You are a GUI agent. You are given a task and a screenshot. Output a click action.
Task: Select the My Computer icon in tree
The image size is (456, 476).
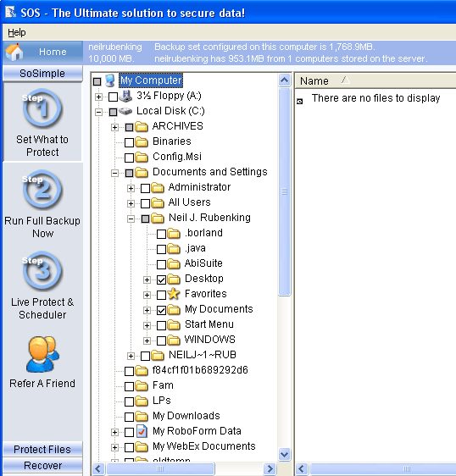[110, 80]
